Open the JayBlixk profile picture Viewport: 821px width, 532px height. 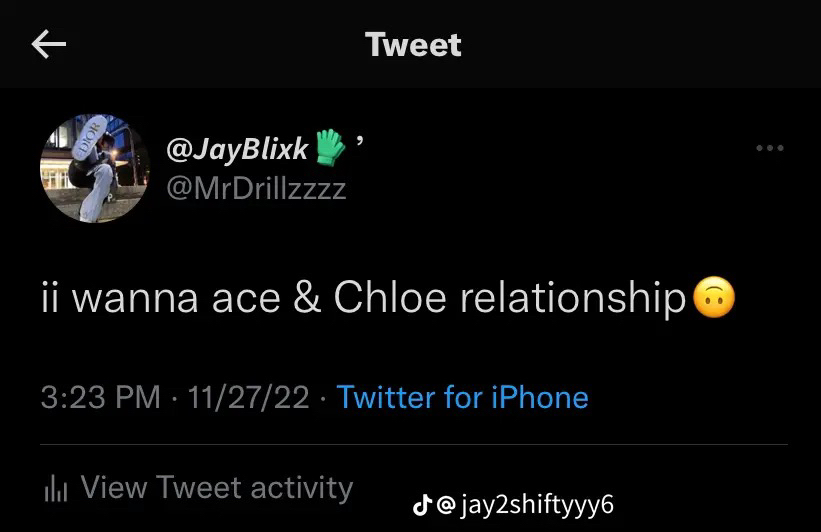point(95,168)
